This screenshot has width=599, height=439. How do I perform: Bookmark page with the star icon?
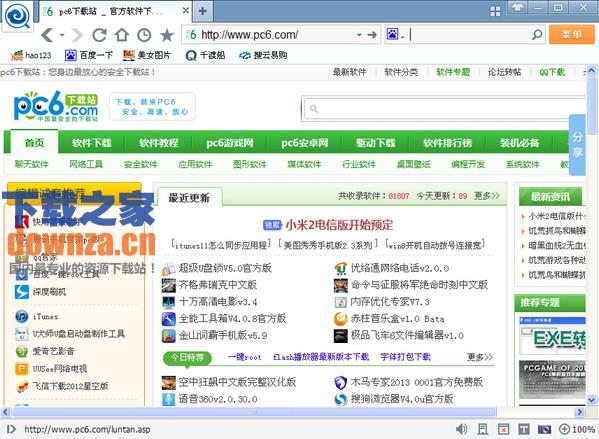[x=167, y=35]
